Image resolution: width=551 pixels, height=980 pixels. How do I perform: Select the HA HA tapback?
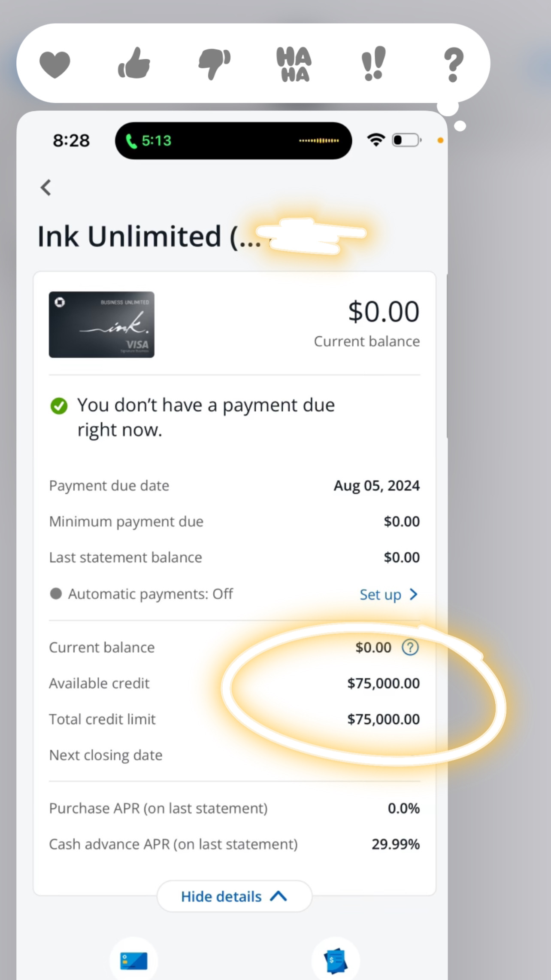pos(294,64)
